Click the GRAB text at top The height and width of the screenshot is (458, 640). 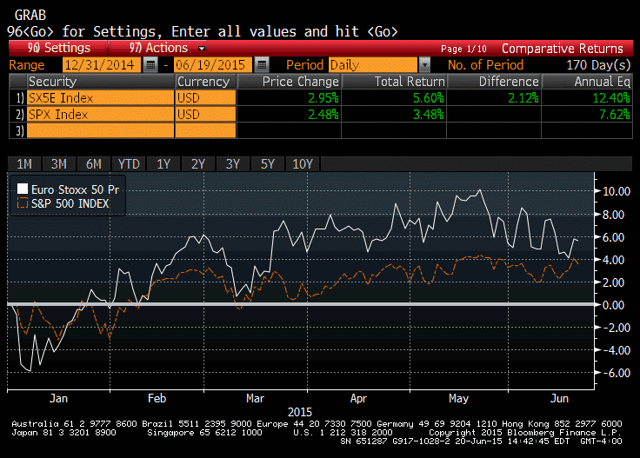click(30, 16)
